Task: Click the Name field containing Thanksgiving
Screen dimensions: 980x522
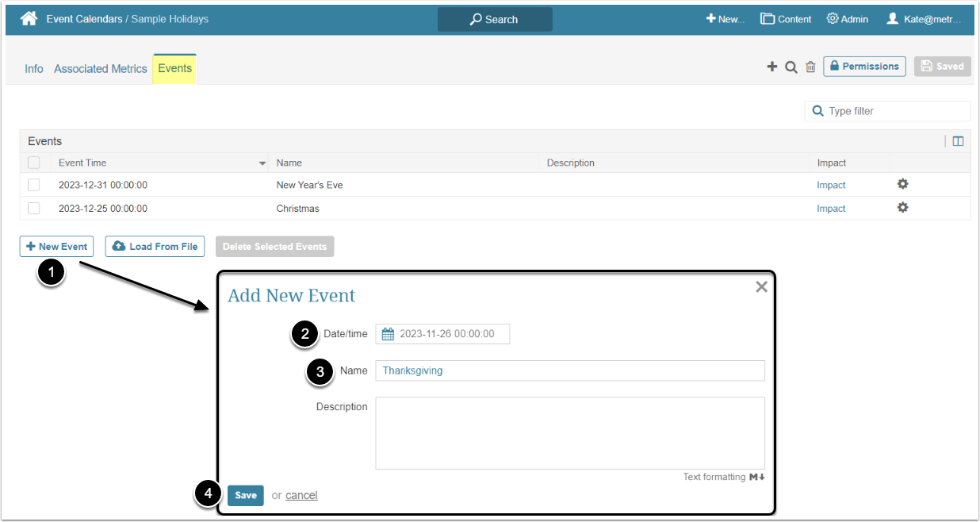Action: click(x=570, y=370)
